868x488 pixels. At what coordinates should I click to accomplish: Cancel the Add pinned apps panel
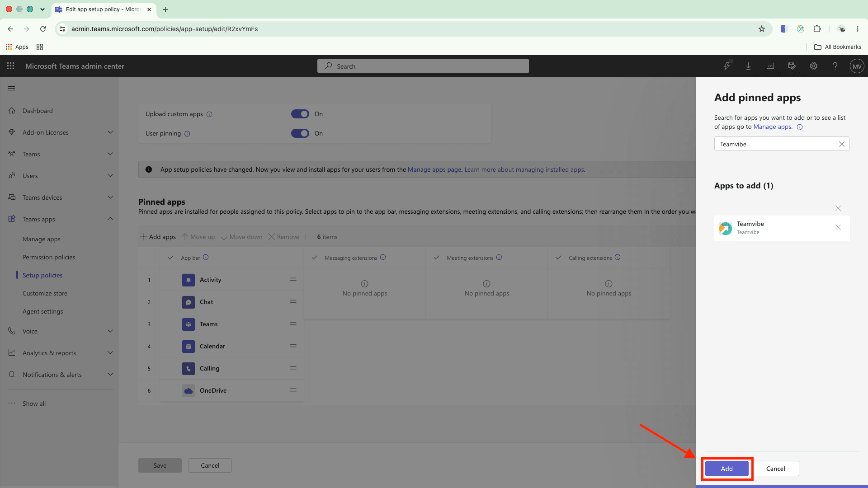point(775,469)
